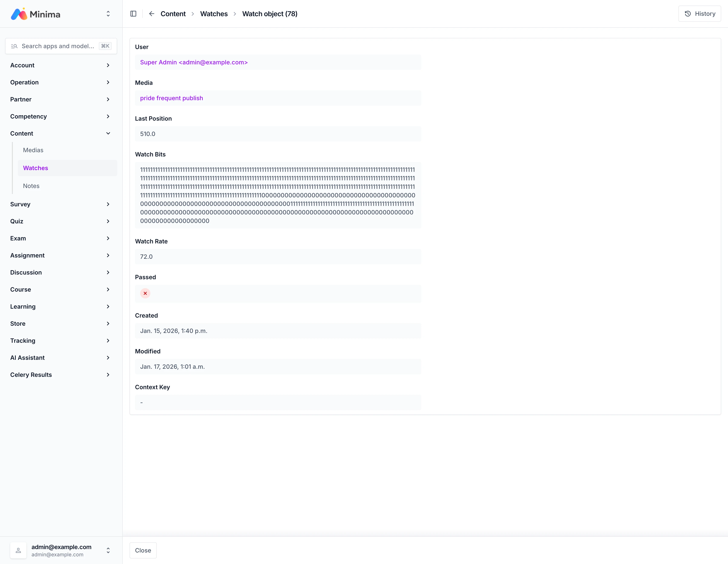This screenshot has height=564, width=728.
Task: Click the search list icon in sidebar
Action: 14,46
